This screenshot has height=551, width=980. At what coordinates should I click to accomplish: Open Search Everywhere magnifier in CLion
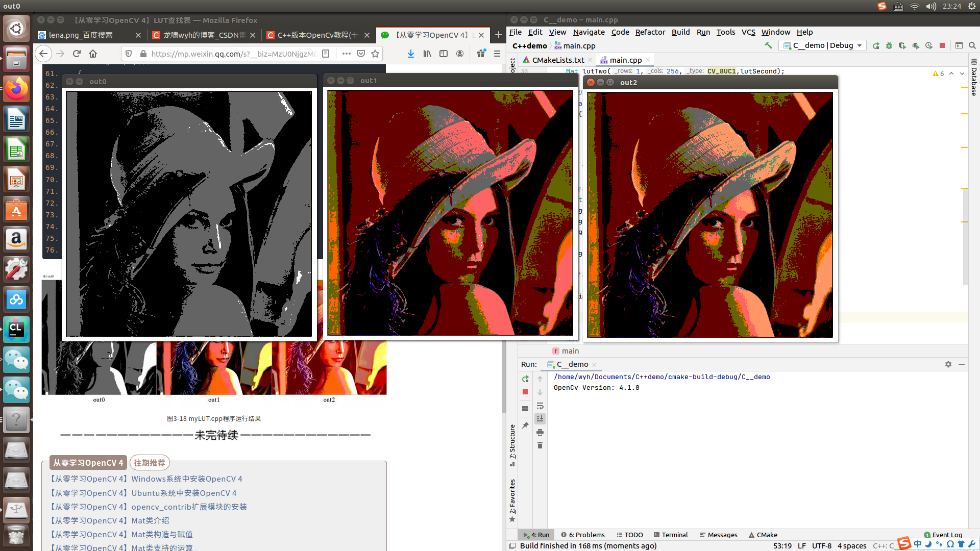tap(972, 45)
